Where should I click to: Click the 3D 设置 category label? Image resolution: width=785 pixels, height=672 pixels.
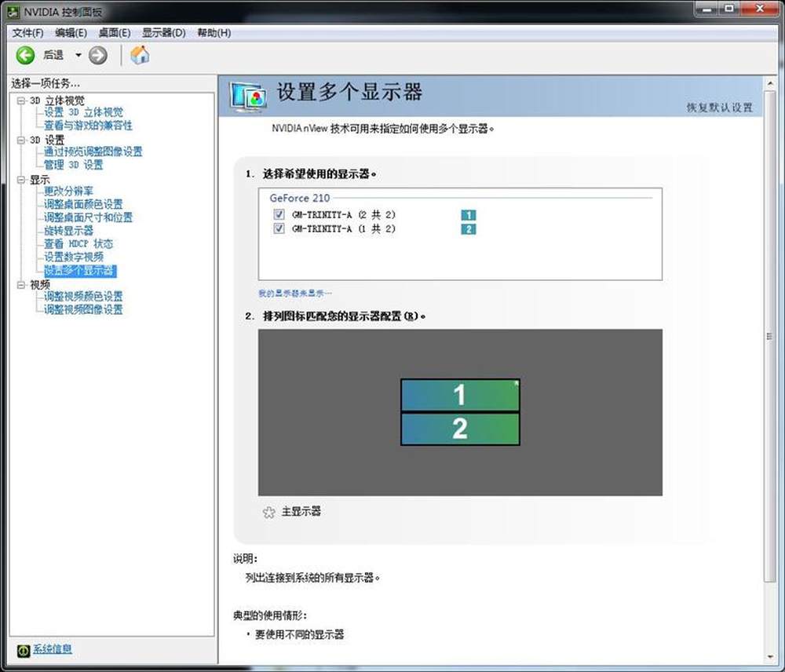tap(47, 140)
